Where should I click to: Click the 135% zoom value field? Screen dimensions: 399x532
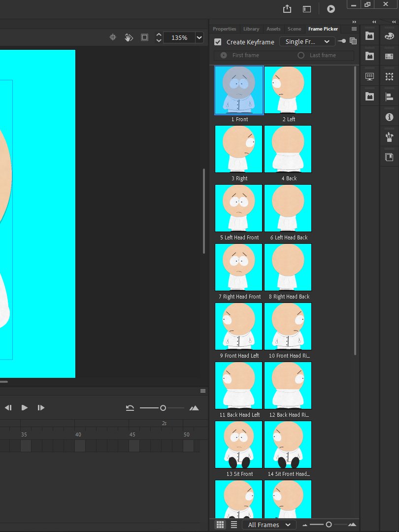pyautogui.click(x=179, y=37)
